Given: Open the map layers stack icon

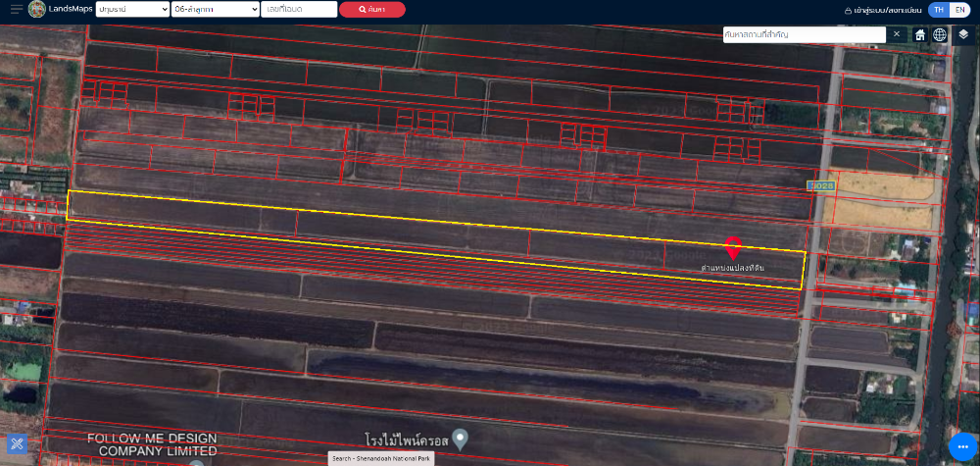Looking at the screenshot, I should point(963,34).
